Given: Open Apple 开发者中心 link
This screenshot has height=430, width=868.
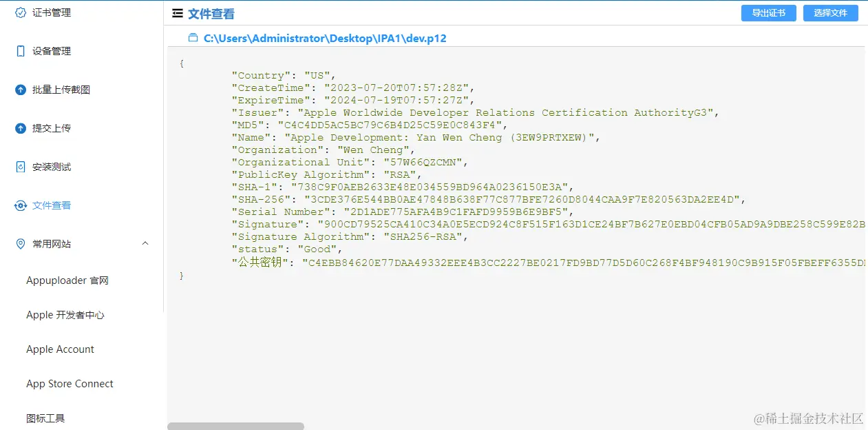Looking at the screenshot, I should [x=65, y=315].
